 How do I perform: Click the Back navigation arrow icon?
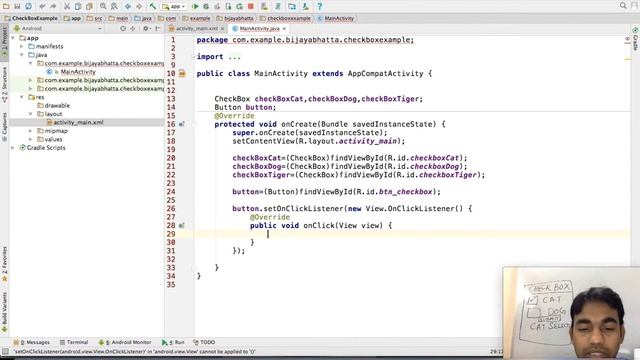[x=128, y=6]
